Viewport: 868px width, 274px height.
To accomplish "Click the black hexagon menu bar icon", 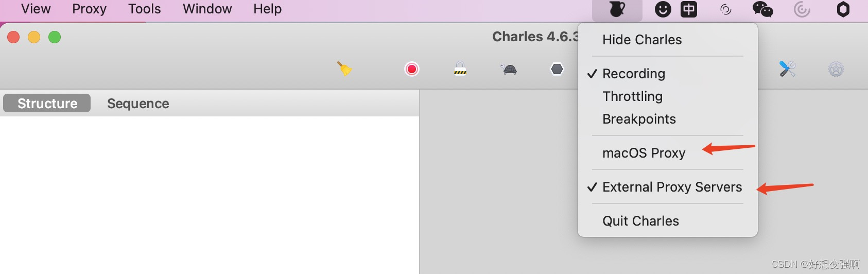I will pyautogui.click(x=843, y=9).
